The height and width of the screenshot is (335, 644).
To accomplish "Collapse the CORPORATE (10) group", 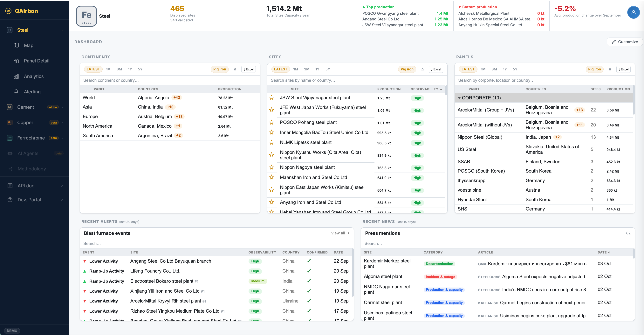I will (459, 98).
